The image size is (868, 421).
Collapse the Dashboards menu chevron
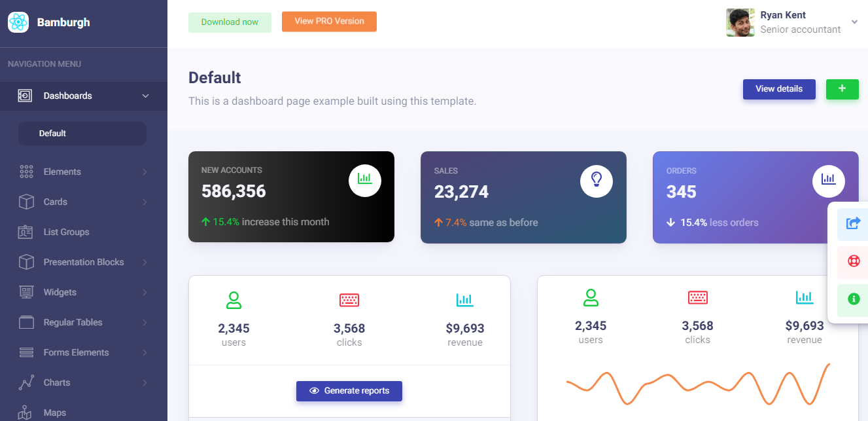click(146, 96)
